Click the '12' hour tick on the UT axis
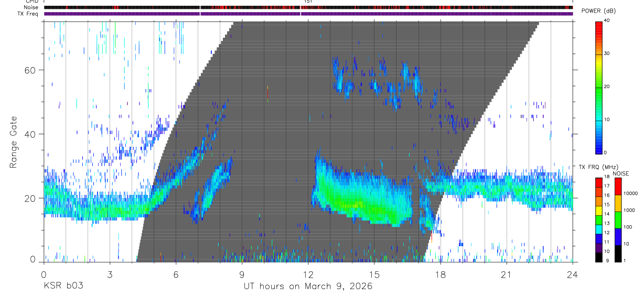The image size is (644, 297). 308,274
